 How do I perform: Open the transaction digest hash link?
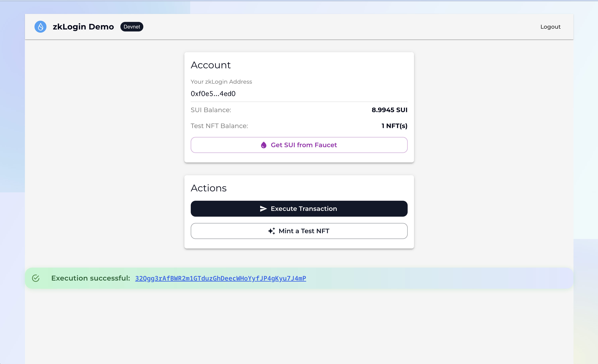[x=221, y=278]
